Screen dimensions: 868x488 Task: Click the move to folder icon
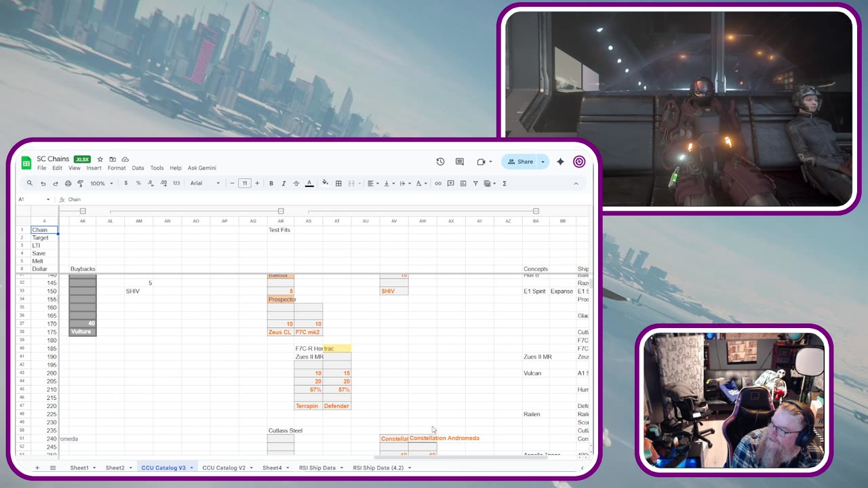113,159
